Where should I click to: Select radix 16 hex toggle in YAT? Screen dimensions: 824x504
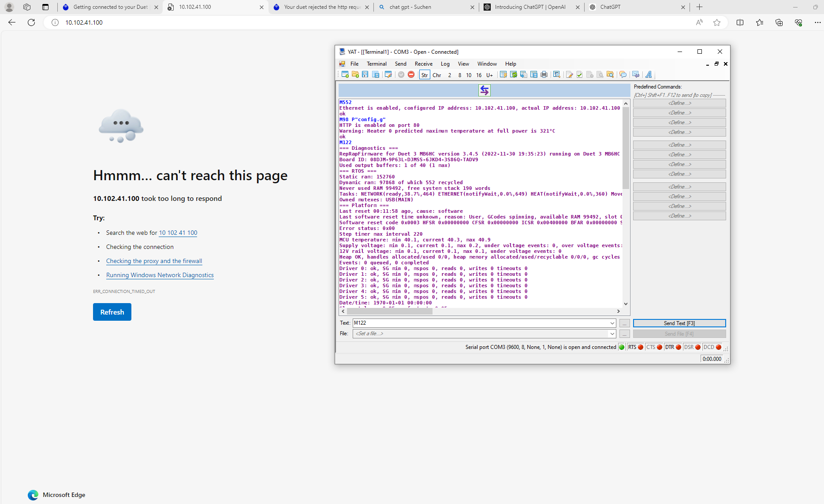(479, 75)
